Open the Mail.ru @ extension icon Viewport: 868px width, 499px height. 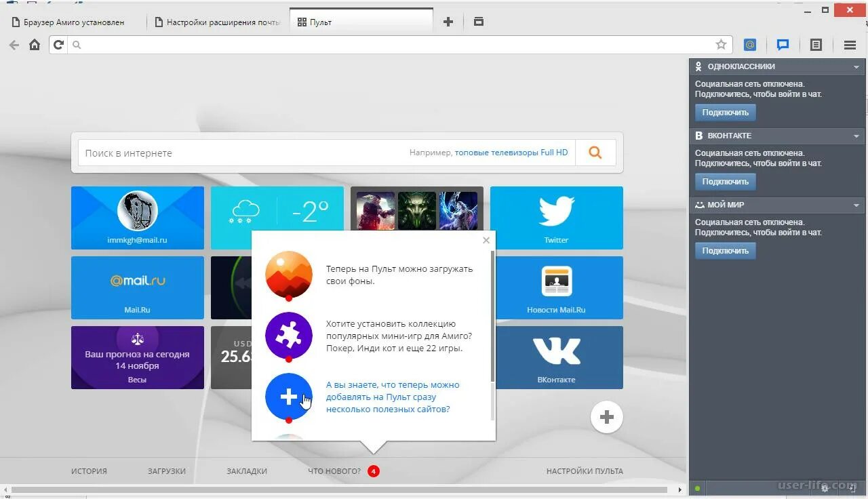click(x=750, y=45)
